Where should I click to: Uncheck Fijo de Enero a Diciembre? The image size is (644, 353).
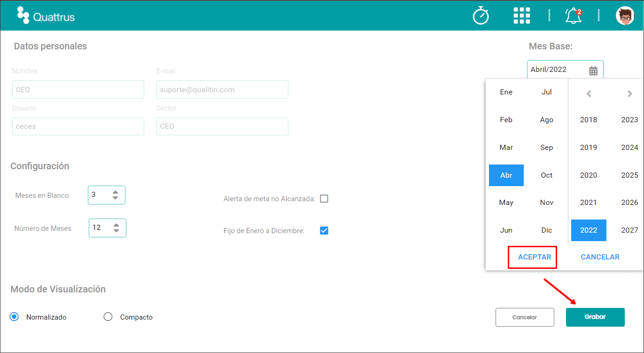324,230
